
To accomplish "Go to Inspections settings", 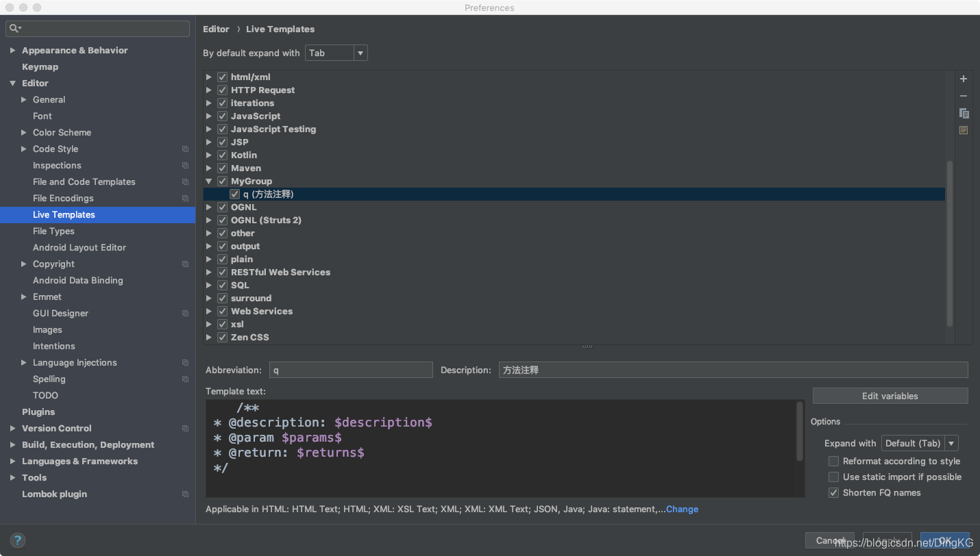I will point(57,166).
